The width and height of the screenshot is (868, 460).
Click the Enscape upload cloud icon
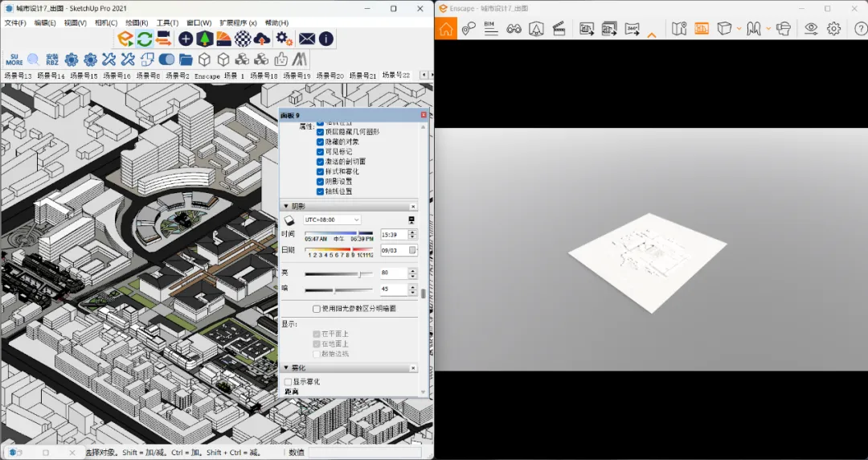coord(262,39)
